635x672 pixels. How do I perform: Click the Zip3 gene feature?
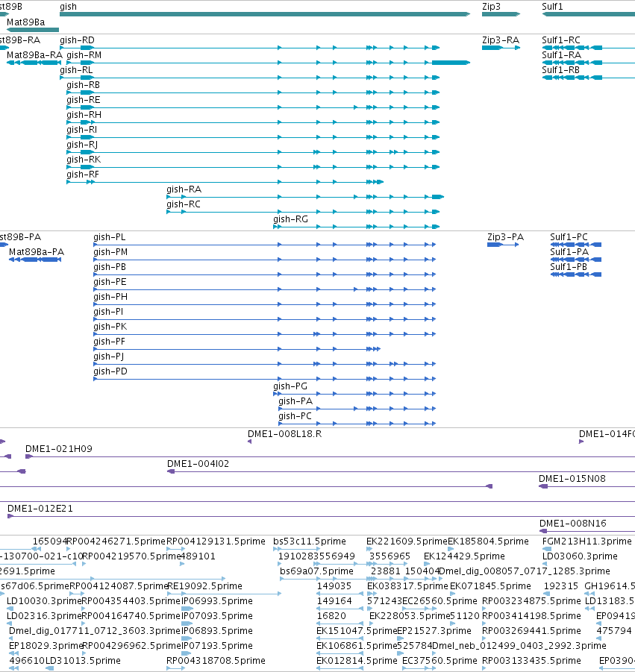pos(501,14)
